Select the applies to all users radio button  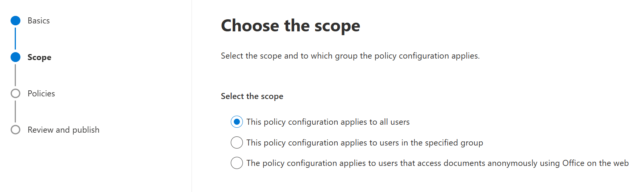pos(237,122)
